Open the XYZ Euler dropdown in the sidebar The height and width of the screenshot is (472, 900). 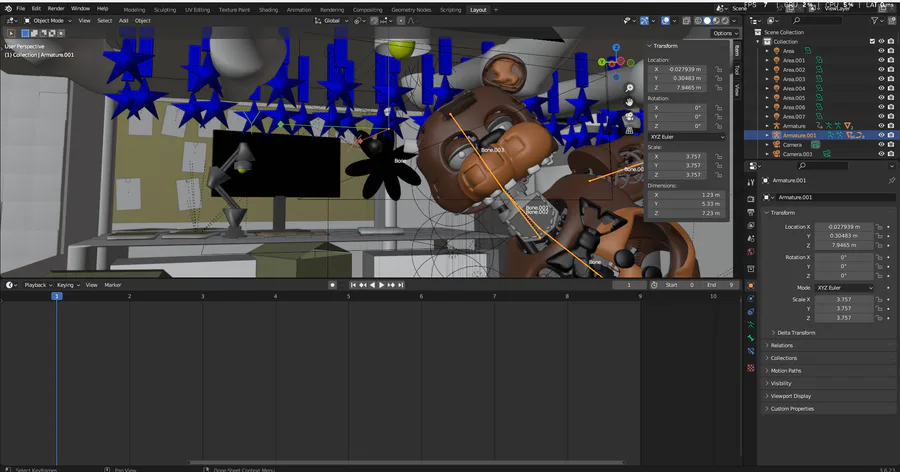(687, 137)
